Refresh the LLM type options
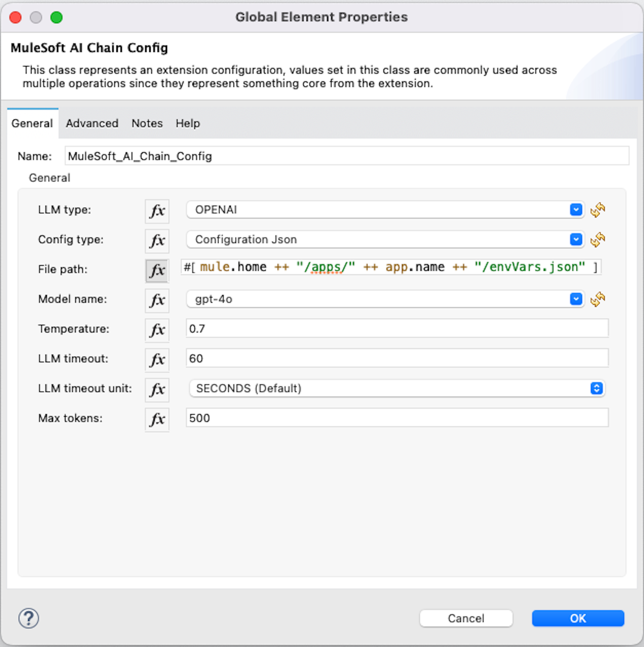 click(598, 210)
